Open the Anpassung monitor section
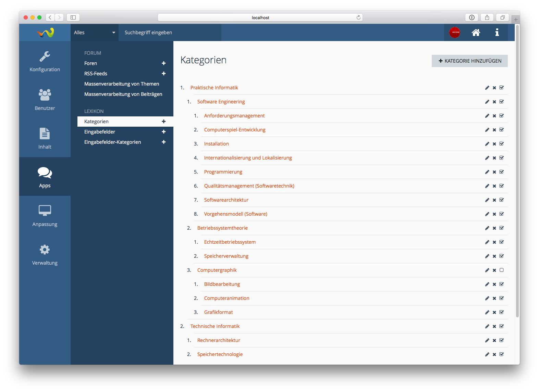 [45, 216]
